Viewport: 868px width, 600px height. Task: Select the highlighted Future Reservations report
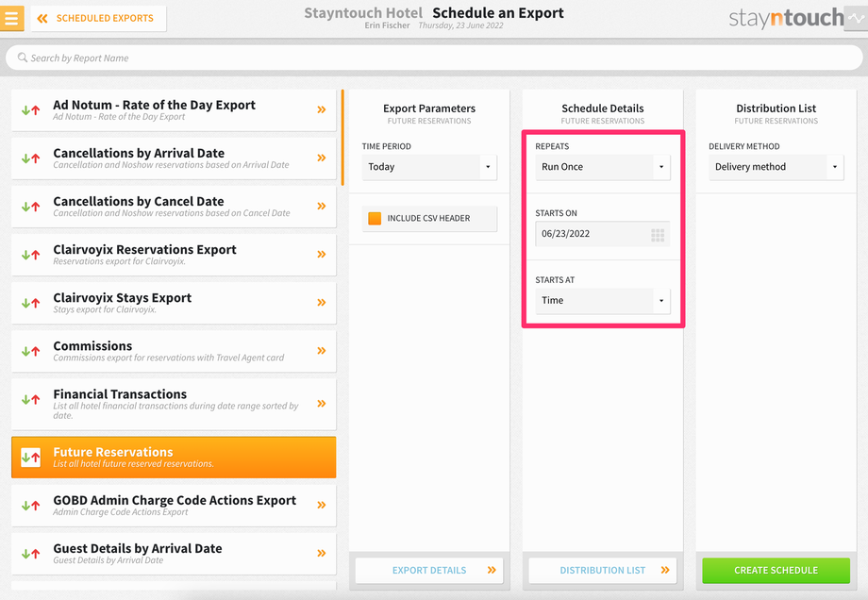click(174, 458)
